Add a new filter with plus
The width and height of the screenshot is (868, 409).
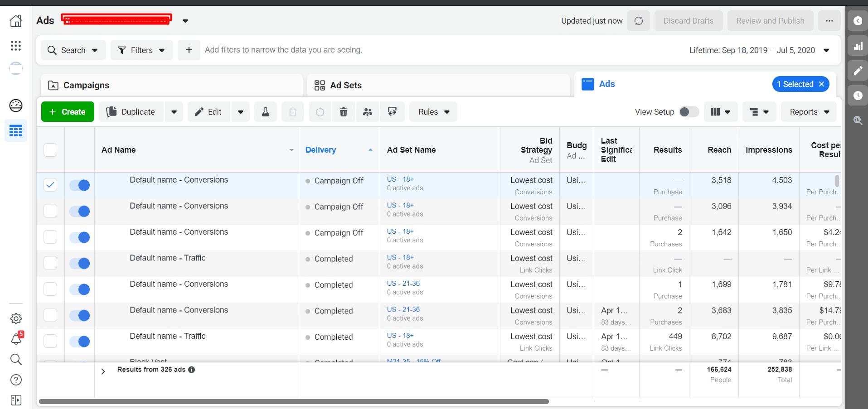pyautogui.click(x=189, y=50)
